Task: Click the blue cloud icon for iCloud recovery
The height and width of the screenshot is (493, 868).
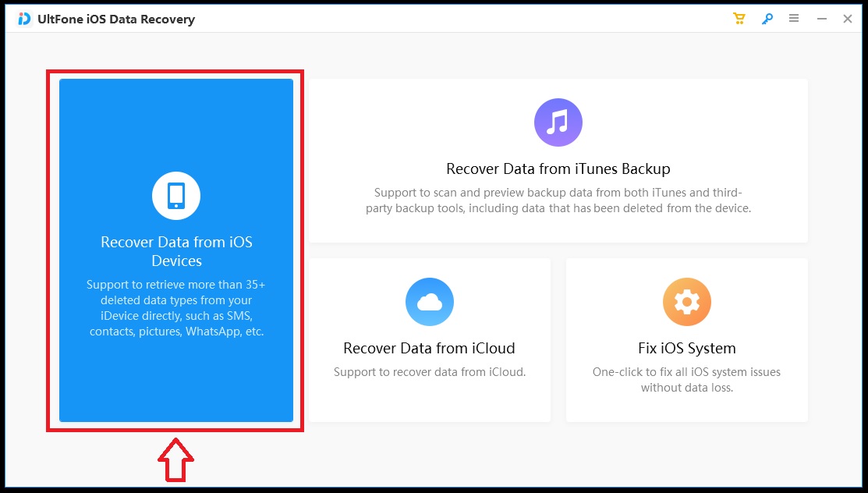Action: [x=429, y=301]
